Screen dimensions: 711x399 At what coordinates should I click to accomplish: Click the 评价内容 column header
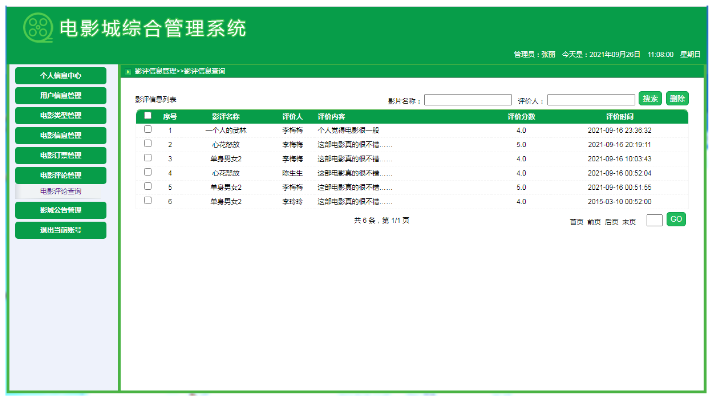(331, 117)
